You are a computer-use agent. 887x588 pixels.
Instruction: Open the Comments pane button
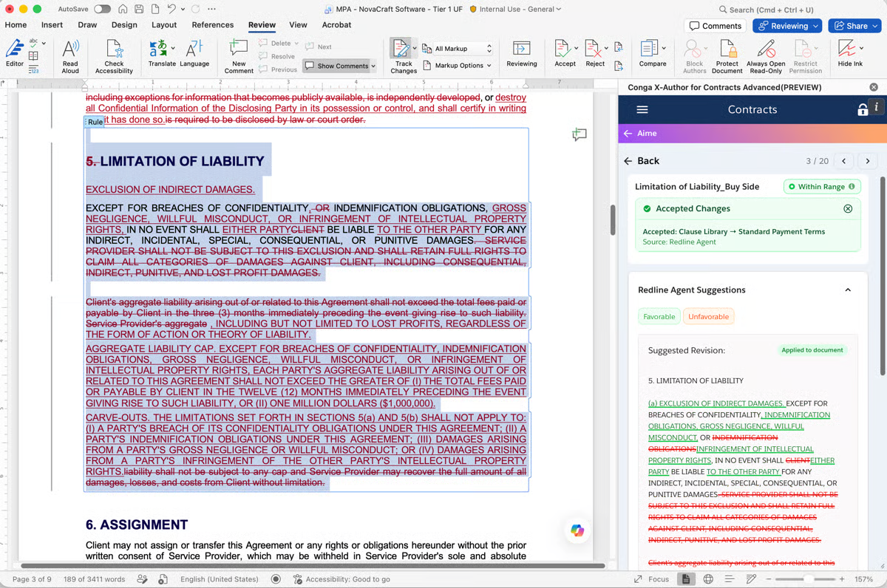tap(715, 26)
